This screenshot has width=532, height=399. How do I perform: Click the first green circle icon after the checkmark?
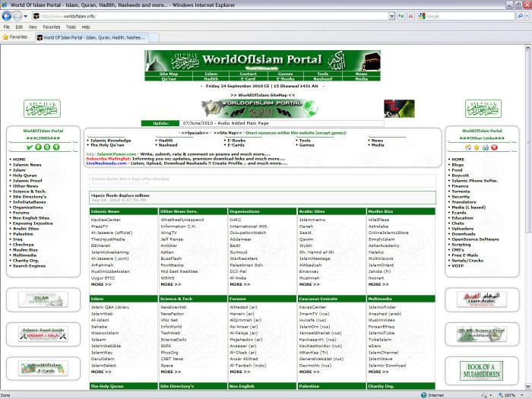point(38,147)
